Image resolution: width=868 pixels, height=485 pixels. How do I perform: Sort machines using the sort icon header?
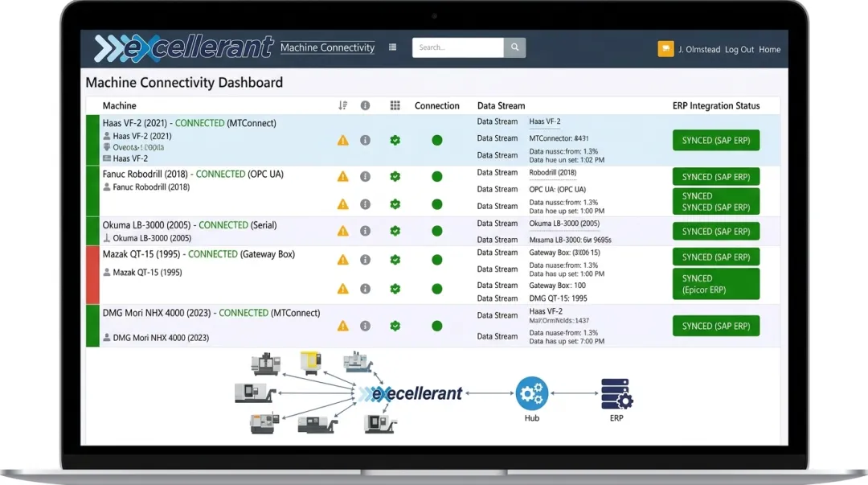click(343, 105)
